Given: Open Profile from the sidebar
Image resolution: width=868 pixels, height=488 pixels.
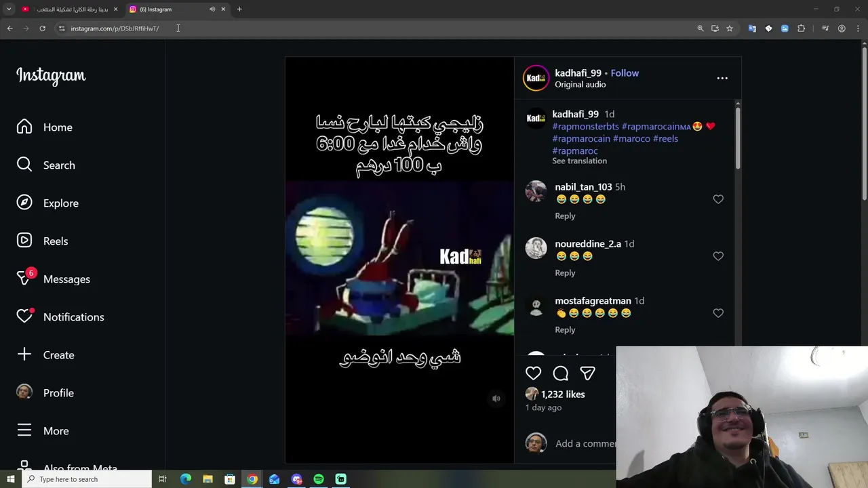Looking at the screenshot, I should click(45, 393).
